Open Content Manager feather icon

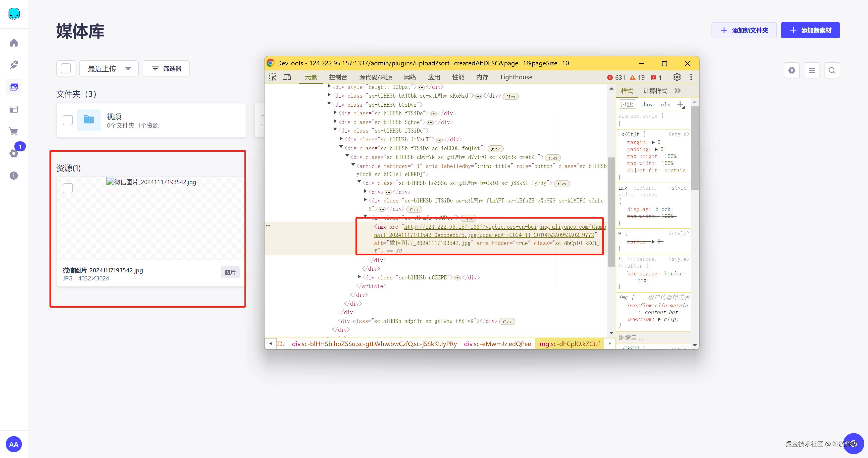(14, 65)
